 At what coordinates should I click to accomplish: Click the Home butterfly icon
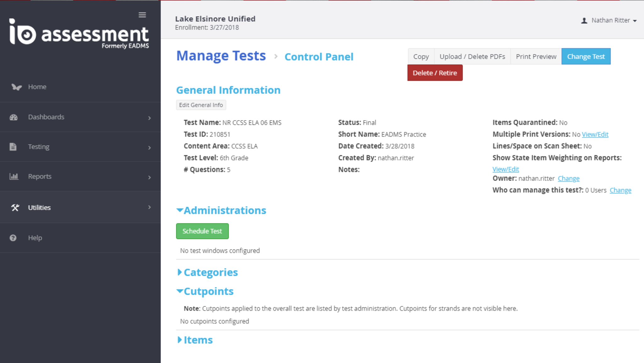pyautogui.click(x=16, y=87)
